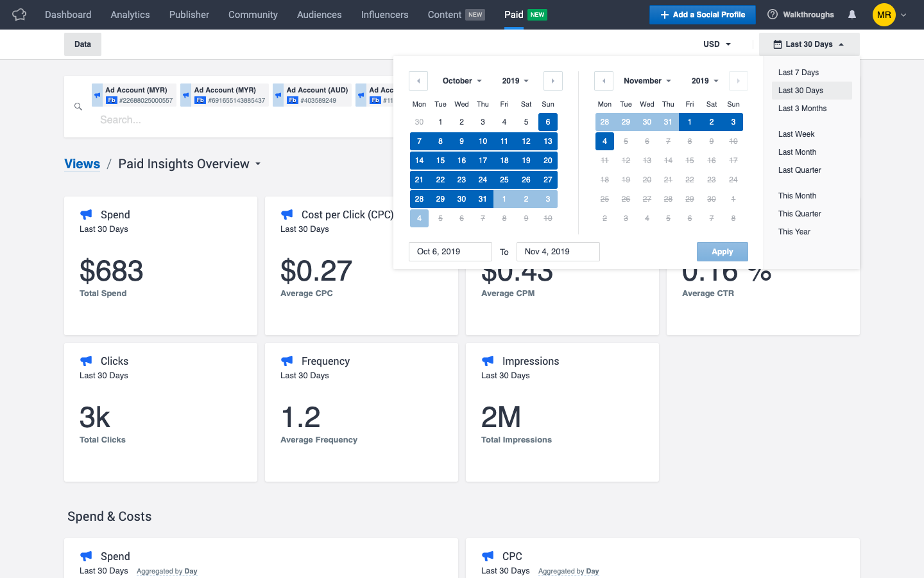Go to next month in October calendar
Image resolution: width=924 pixels, height=578 pixels.
(552, 81)
